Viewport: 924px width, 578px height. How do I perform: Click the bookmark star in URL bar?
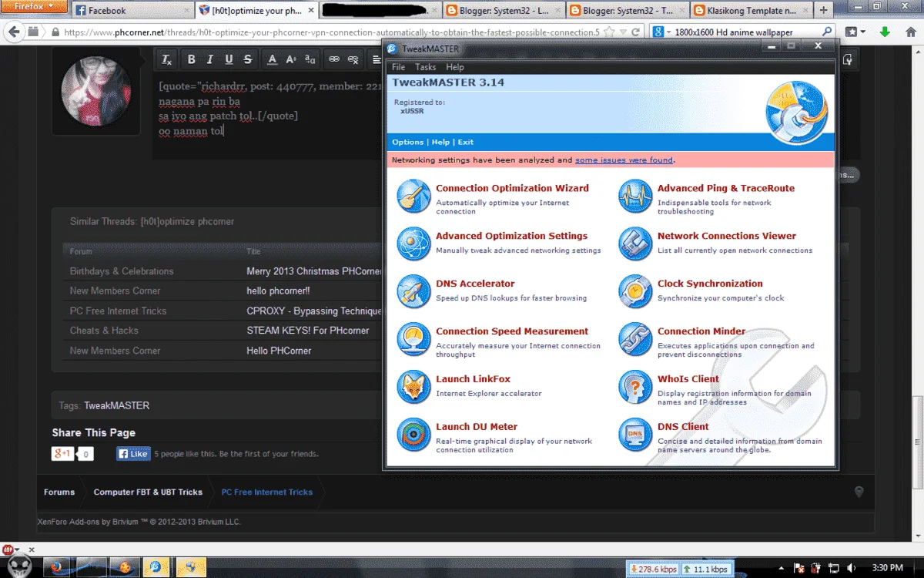(x=609, y=32)
